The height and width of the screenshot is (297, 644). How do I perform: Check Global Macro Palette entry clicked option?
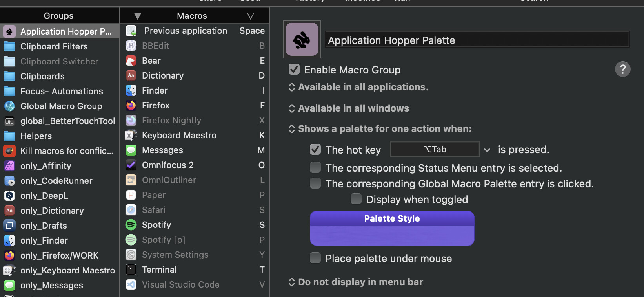click(x=315, y=183)
